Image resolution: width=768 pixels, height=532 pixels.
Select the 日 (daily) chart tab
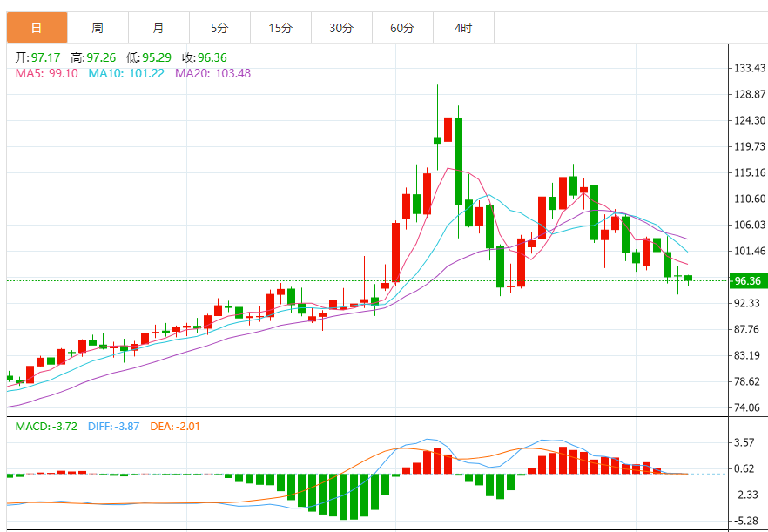click(x=37, y=28)
